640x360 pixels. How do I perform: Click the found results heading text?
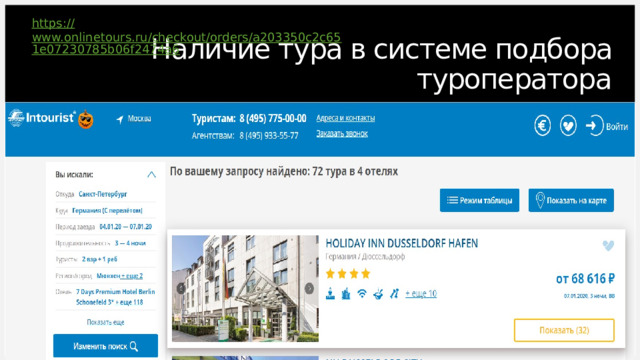[x=284, y=171]
